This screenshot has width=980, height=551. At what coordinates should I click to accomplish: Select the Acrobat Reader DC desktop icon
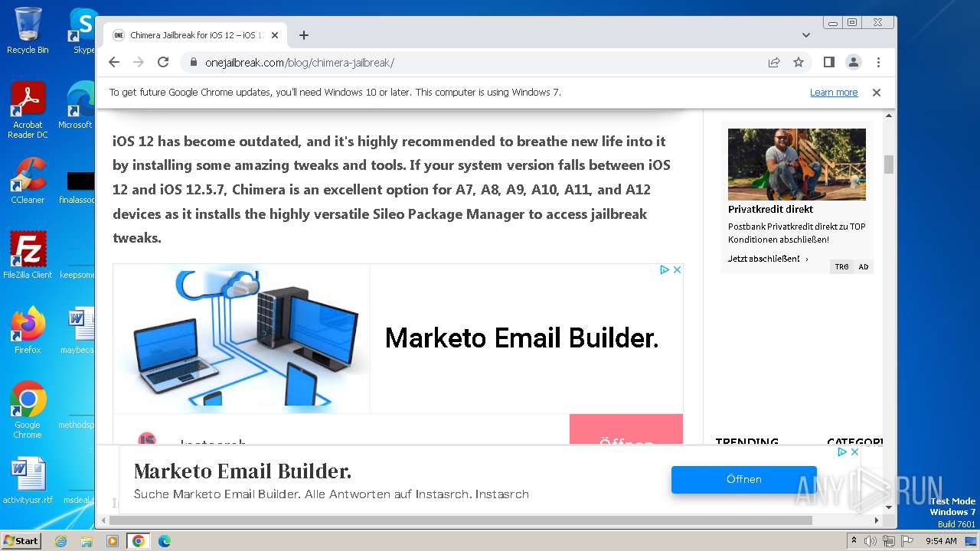[x=28, y=110]
